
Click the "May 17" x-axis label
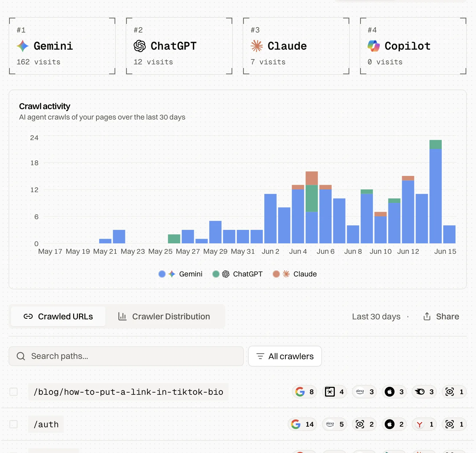tap(50, 251)
